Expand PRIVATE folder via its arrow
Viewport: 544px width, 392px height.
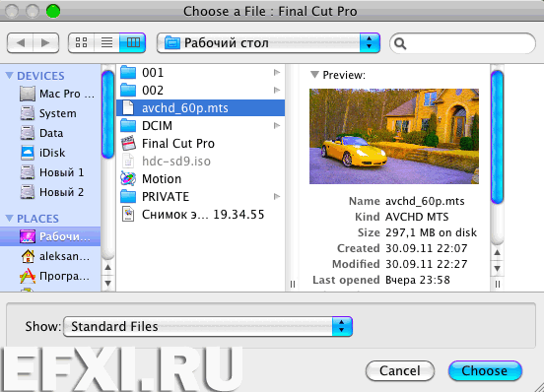pos(277,197)
